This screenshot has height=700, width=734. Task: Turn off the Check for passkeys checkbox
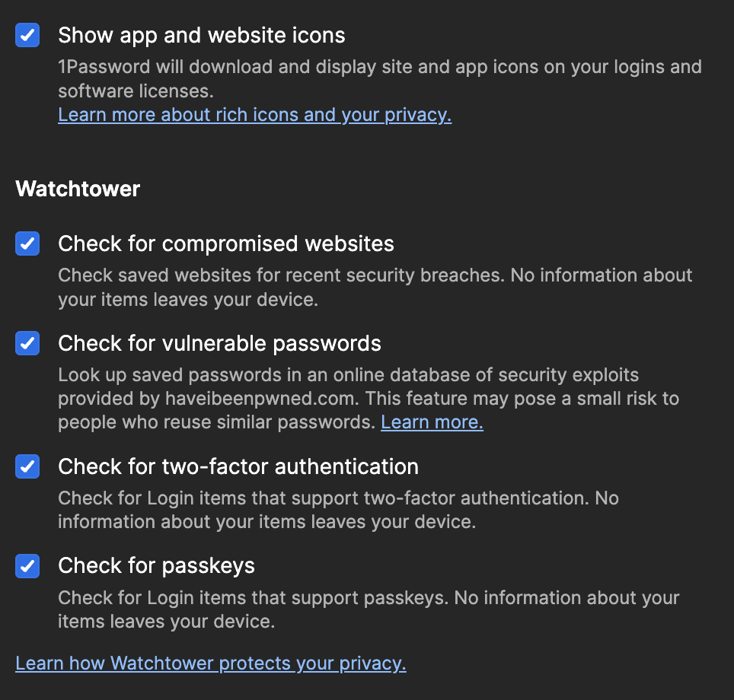click(27, 565)
